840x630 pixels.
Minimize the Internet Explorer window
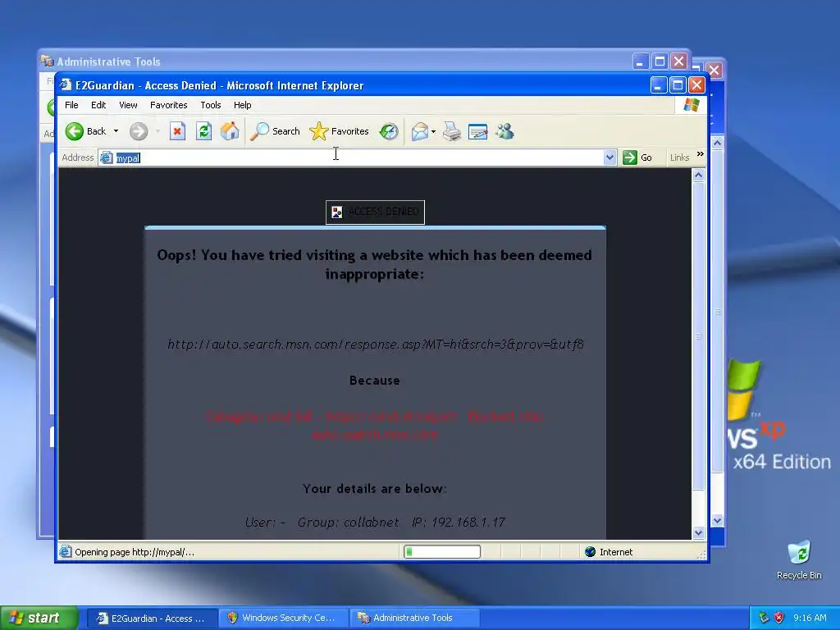click(659, 85)
